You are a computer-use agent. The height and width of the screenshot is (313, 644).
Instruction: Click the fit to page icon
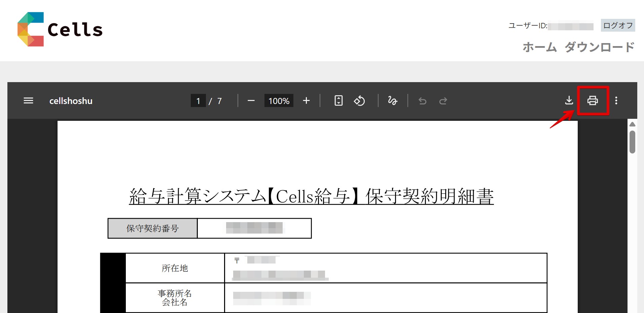(338, 101)
